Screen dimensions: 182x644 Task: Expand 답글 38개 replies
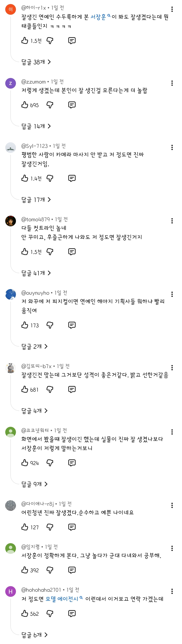36,62
